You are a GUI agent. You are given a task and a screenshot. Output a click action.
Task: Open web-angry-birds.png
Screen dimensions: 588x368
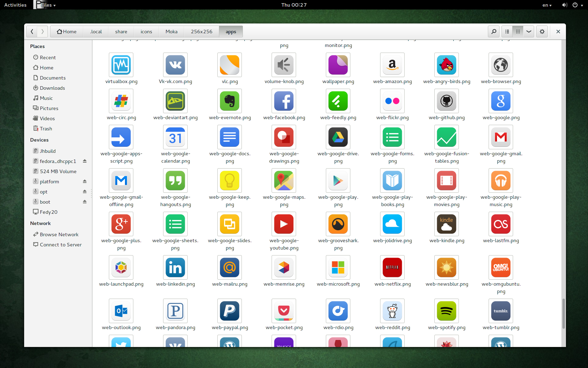[x=447, y=65]
